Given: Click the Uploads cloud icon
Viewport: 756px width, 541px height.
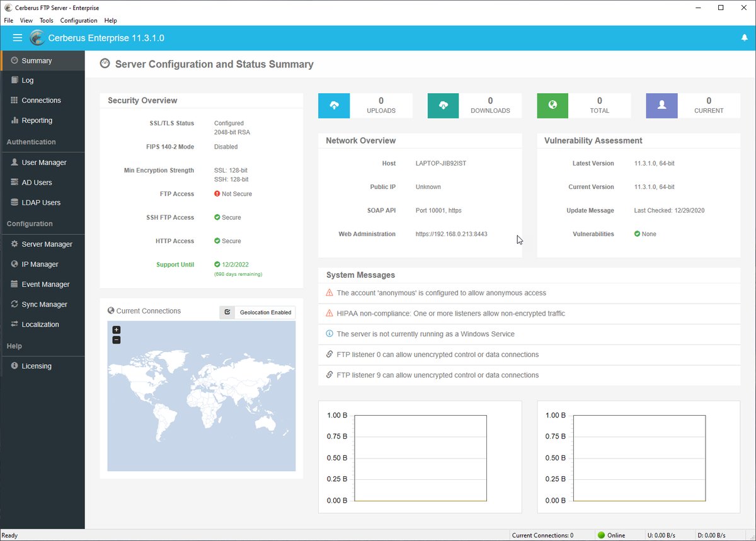Looking at the screenshot, I should (334, 105).
